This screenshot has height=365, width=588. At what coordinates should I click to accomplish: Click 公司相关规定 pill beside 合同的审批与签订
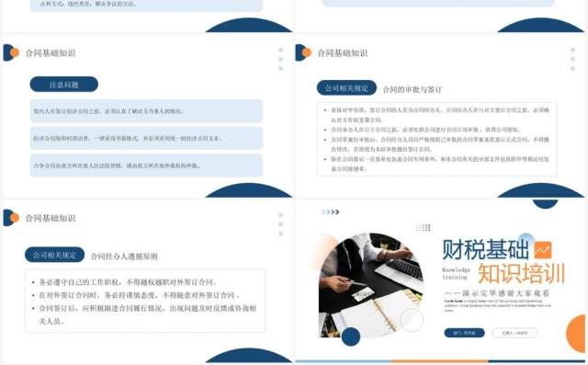coord(346,88)
